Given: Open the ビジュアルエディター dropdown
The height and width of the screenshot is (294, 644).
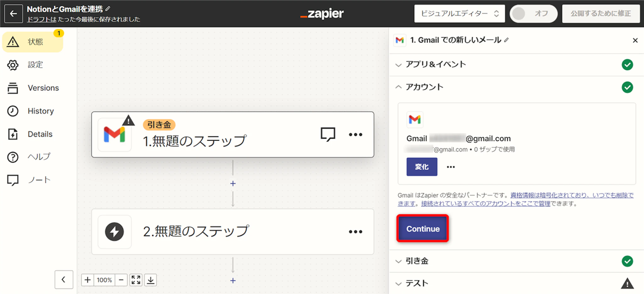Looking at the screenshot, I should [x=459, y=14].
